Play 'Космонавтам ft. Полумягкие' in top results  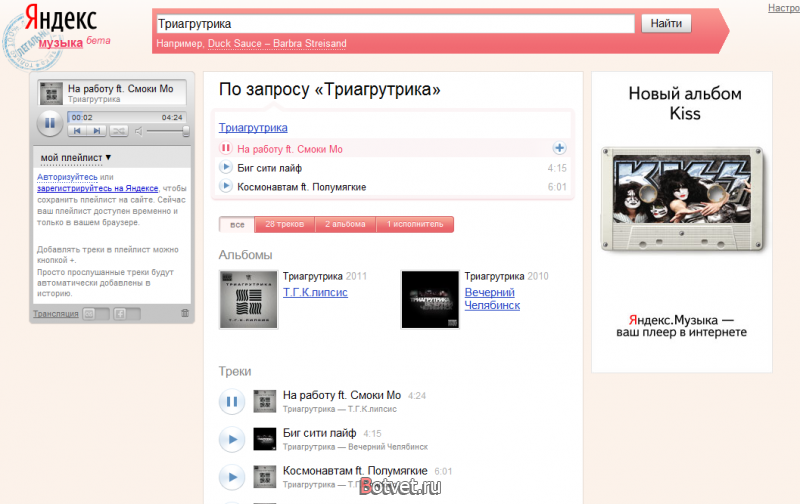point(226,186)
